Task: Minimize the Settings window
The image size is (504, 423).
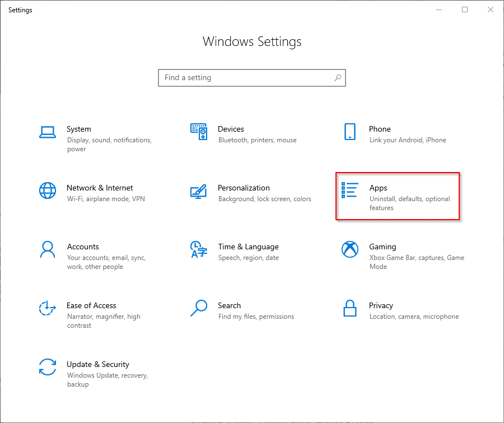Action: (439, 10)
